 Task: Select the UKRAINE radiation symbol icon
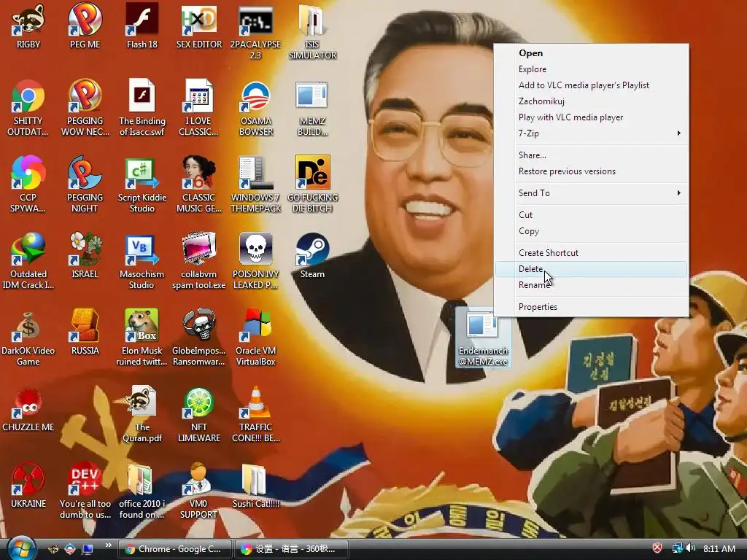pos(28,486)
